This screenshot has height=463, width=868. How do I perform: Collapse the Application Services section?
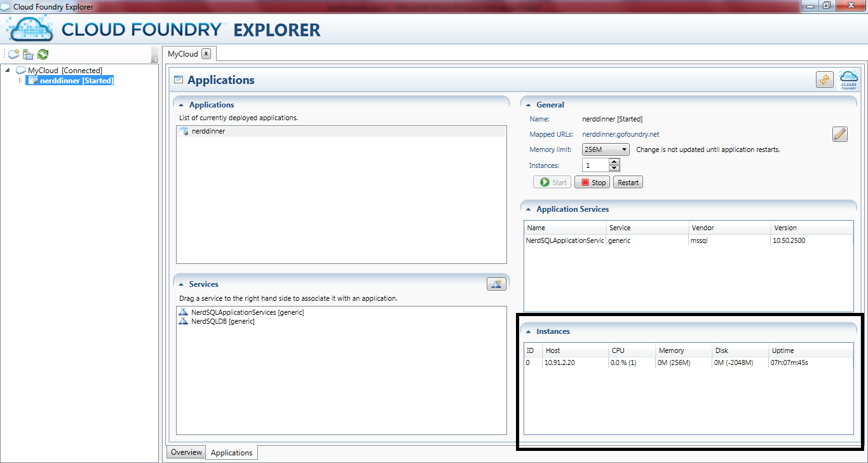[529, 209]
